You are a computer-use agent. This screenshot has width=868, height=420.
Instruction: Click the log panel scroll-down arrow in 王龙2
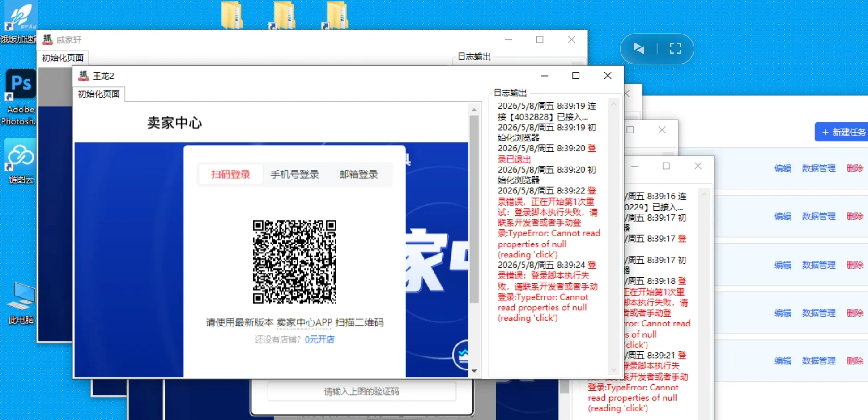pyautogui.click(x=614, y=369)
